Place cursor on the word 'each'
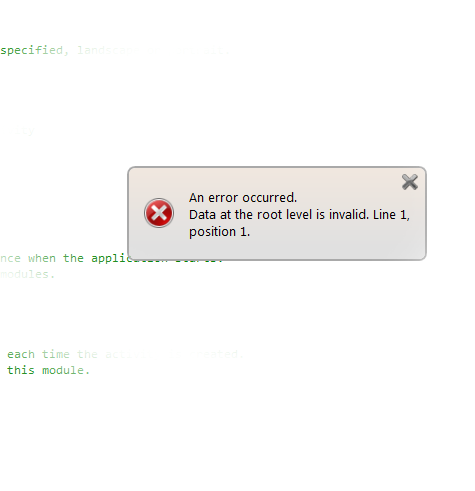Viewport: 475px width, 491px height. 21,354
